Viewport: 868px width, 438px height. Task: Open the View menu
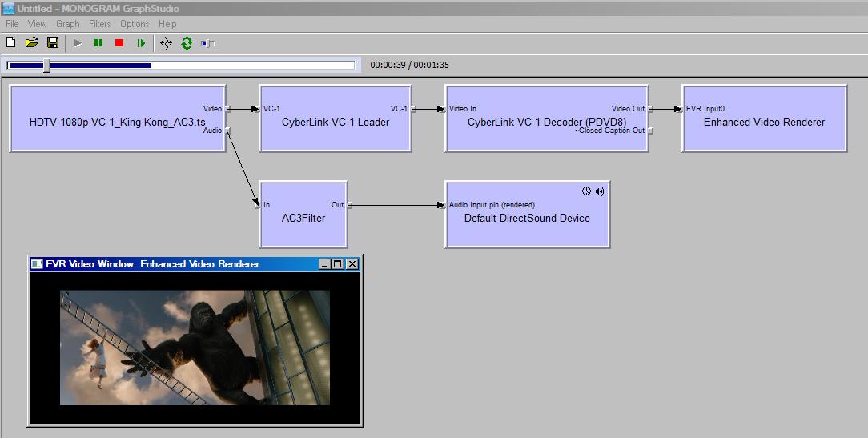(x=37, y=24)
